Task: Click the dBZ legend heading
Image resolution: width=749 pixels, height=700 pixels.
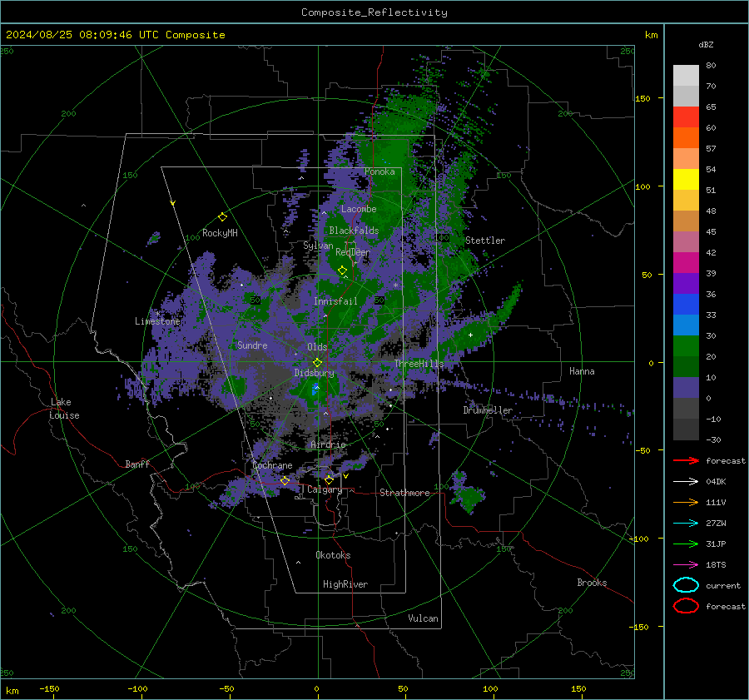Action: 706,44
